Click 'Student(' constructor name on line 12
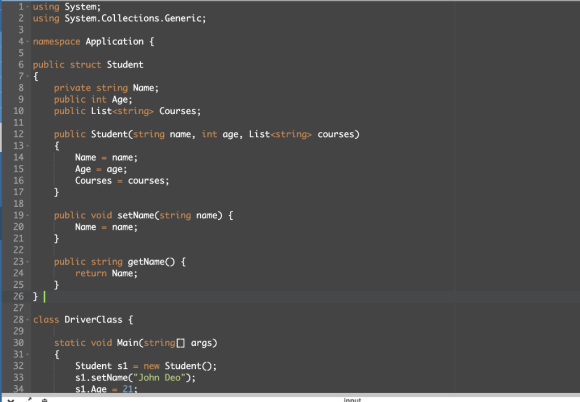This screenshot has width=580, height=402. [112, 134]
